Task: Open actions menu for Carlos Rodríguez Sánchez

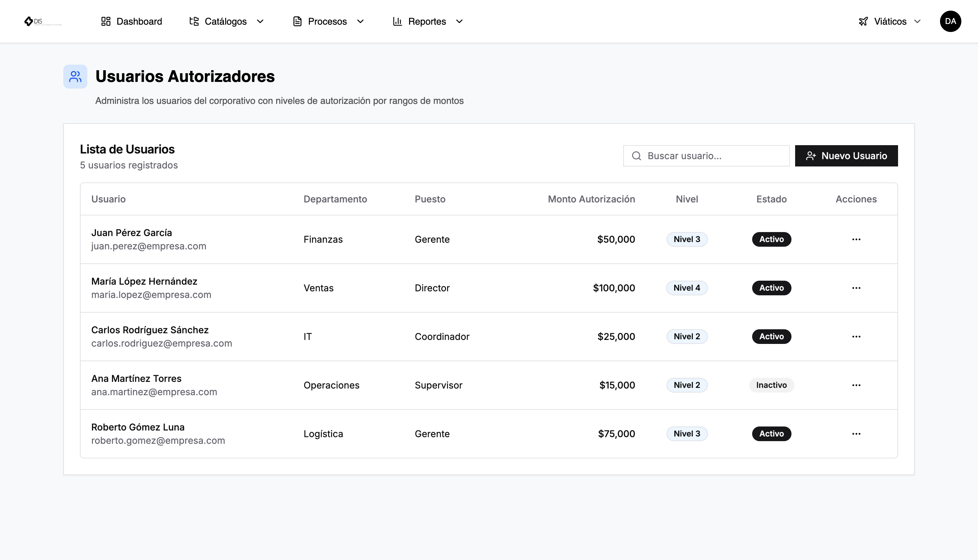Action: (856, 337)
